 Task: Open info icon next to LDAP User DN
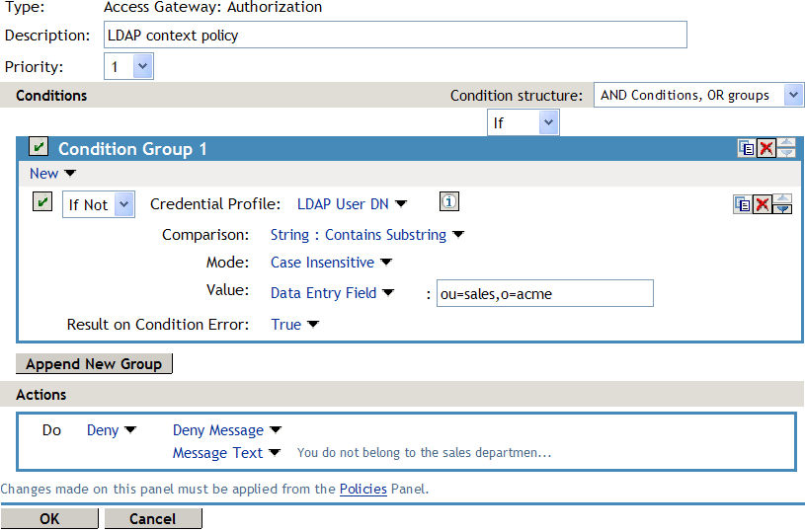(449, 201)
